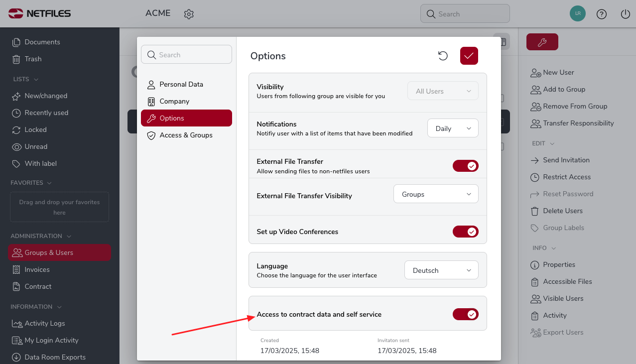Confirm options with the red checkmark button
The image size is (636, 364).
point(469,56)
